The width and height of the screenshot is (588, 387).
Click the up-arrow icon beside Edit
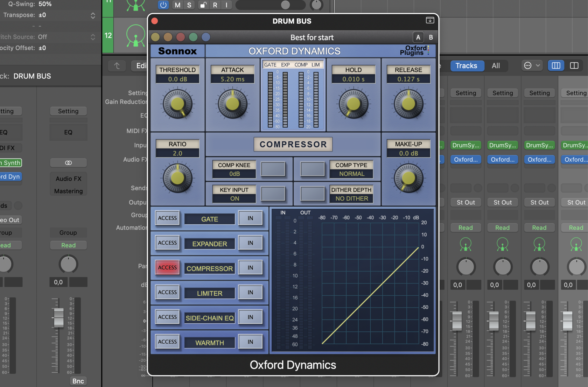(117, 65)
